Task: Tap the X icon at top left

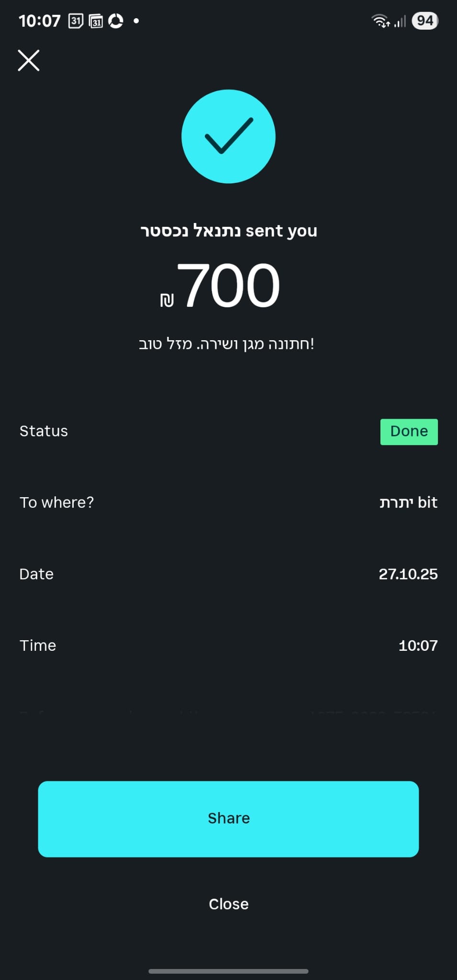Action: coord(29,60)
